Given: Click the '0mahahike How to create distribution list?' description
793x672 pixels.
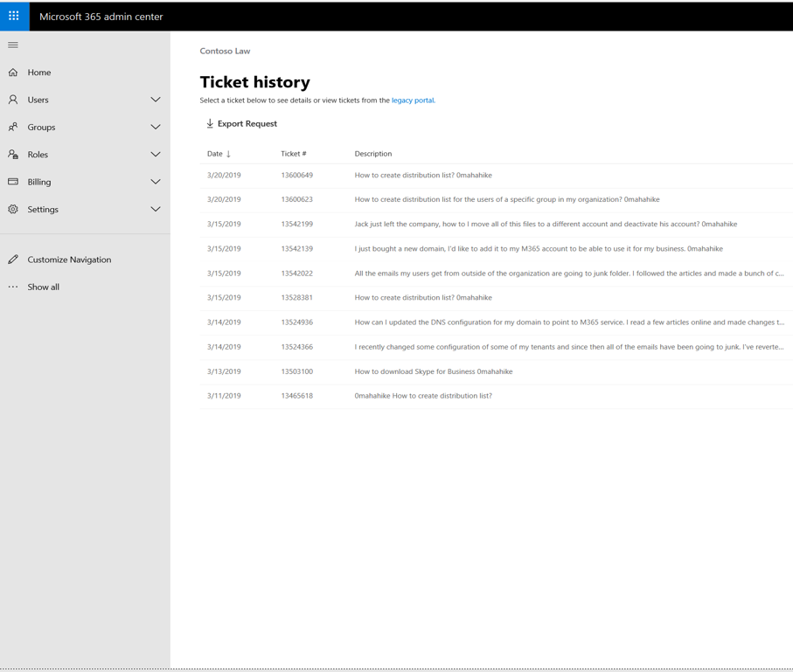Looking at the screenshot, I should click(423, 396).
